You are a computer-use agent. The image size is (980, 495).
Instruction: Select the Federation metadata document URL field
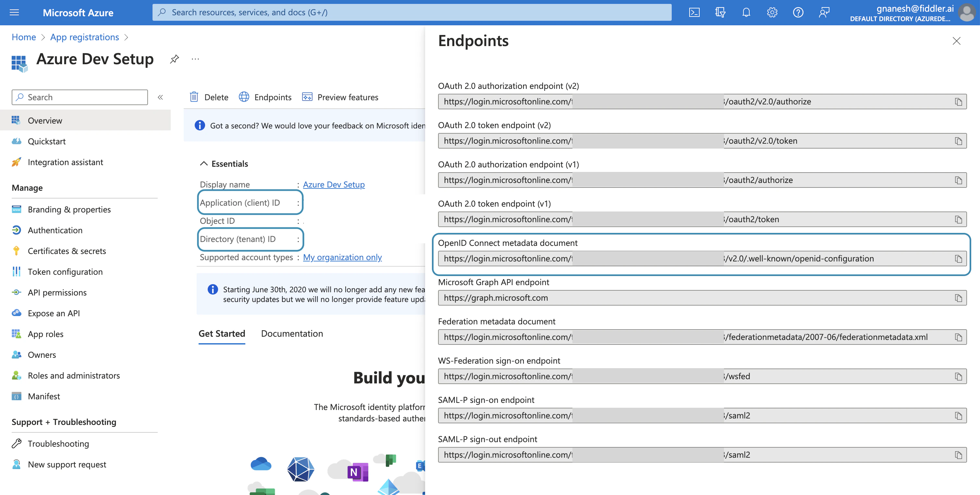pyautogui.click(x=702, y=337)
